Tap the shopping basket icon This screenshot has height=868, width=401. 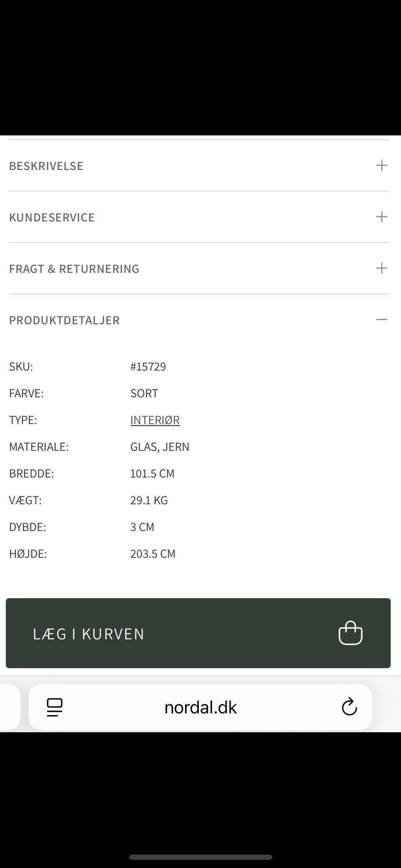click(x=350, y=633)
